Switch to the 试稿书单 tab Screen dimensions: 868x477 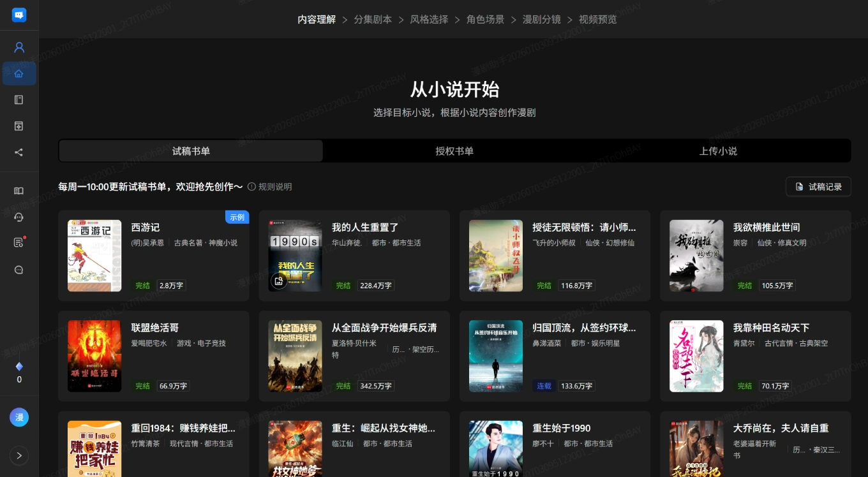(x=191, y=151)
